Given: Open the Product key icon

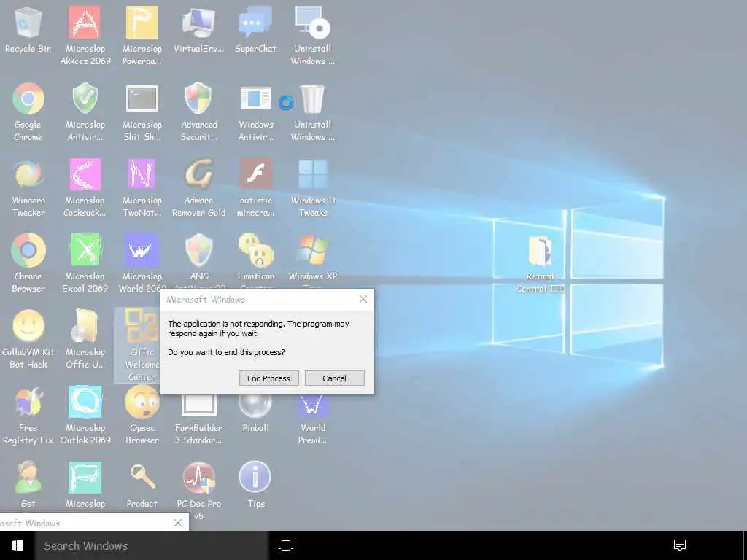Looking at the screenshot, I should click(142, 477).
